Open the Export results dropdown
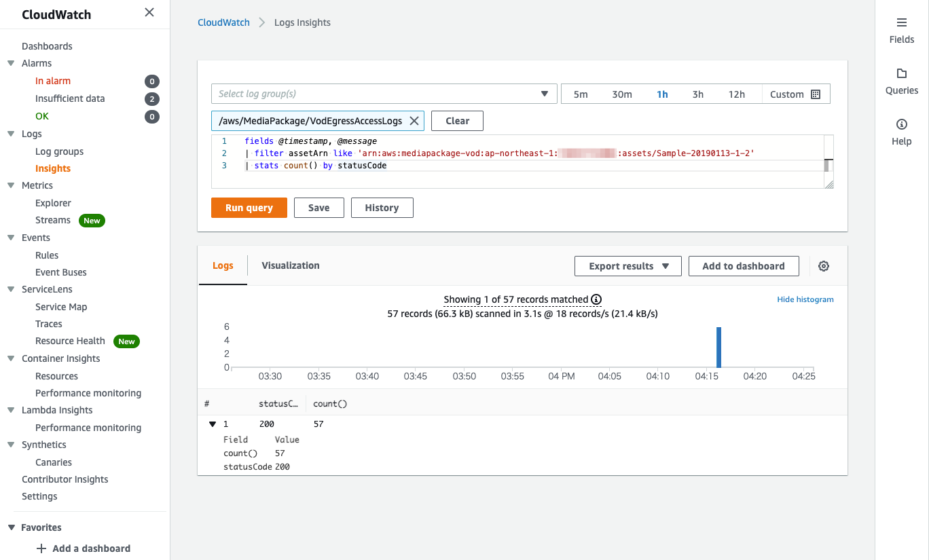Image resolution: width=929 pixels, height=560 pixels. coord(627,266)
